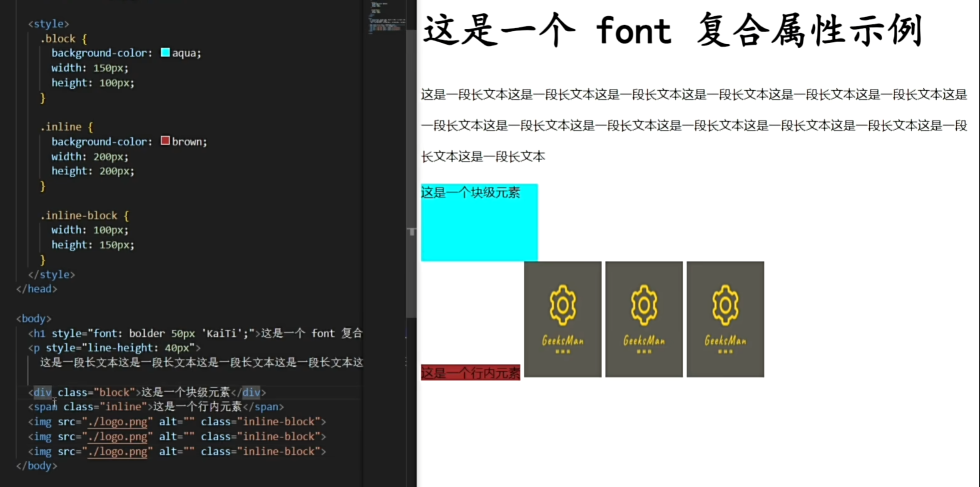Click the 'background-color: aqua;' line

[126, 53]
